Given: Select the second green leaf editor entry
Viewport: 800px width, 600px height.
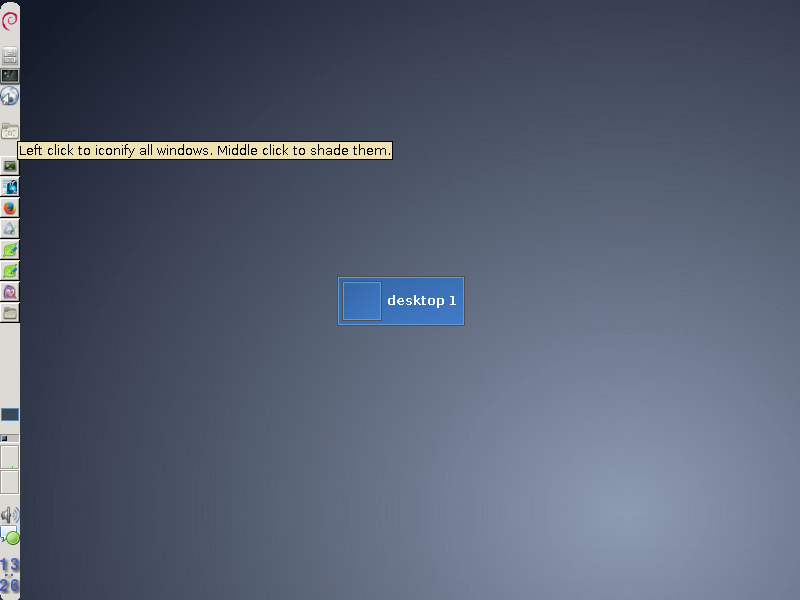Looking at the screenshot, I should coord(10,271).
